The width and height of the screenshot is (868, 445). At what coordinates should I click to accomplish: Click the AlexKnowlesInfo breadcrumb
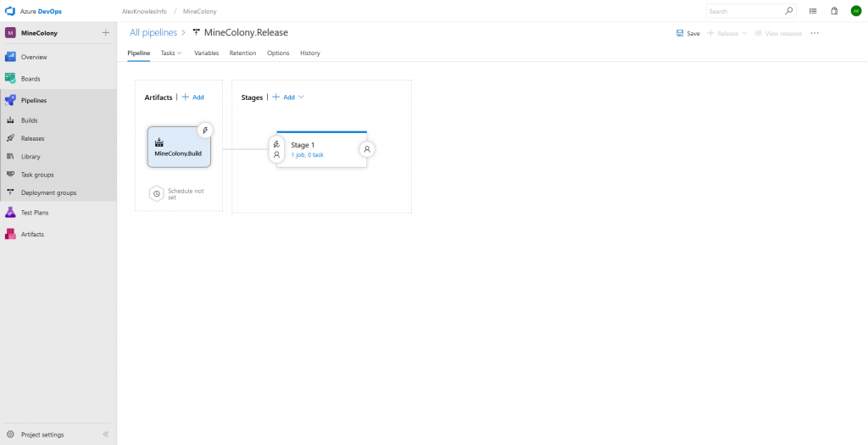pyautogui.click(x=144, y=11)
